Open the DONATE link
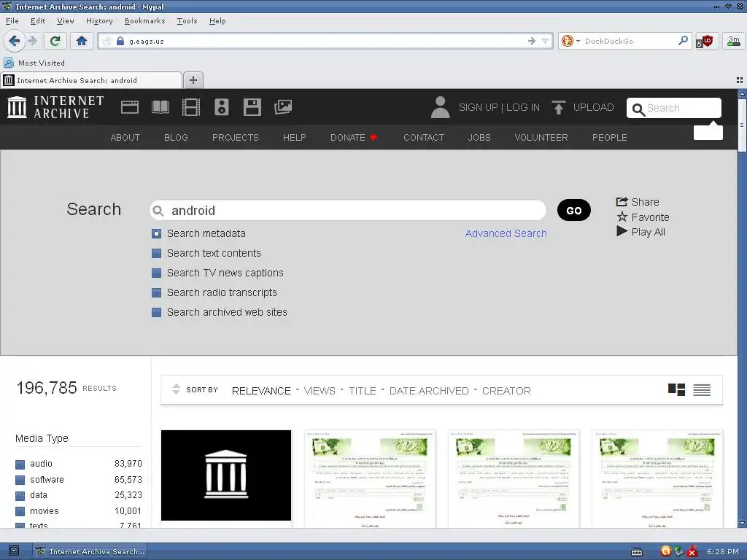 coord(354,138)
